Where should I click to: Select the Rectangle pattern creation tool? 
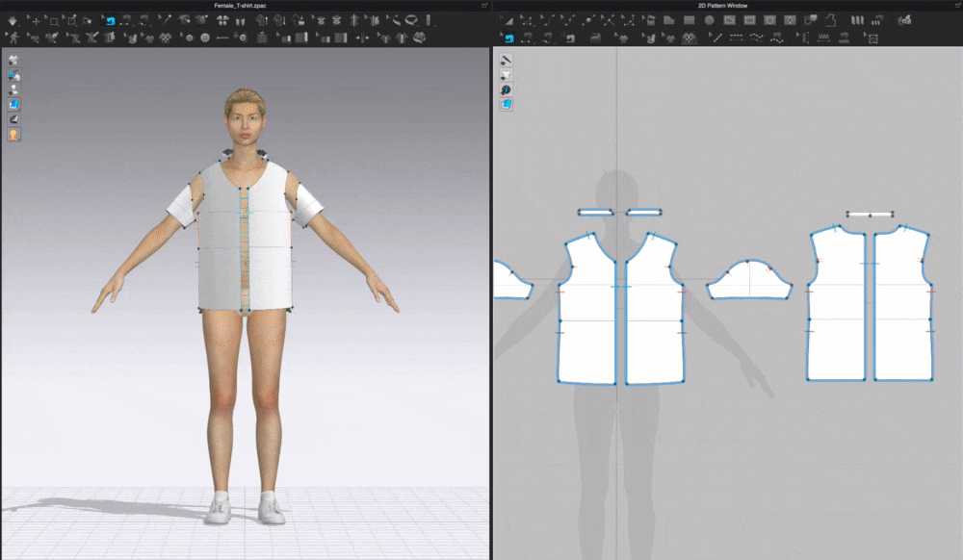coord(689,19)
